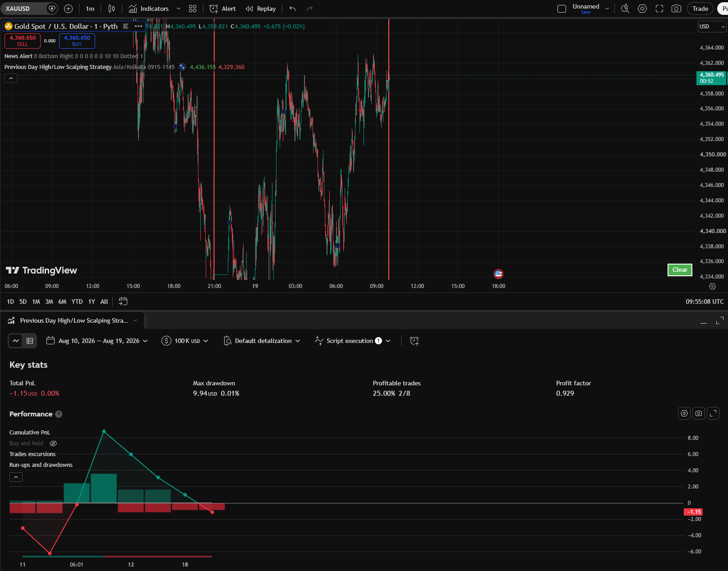The width and height of the screenshot is (728, 571).
Task: Open the US economic event flag marker
Action: (498, 274)
